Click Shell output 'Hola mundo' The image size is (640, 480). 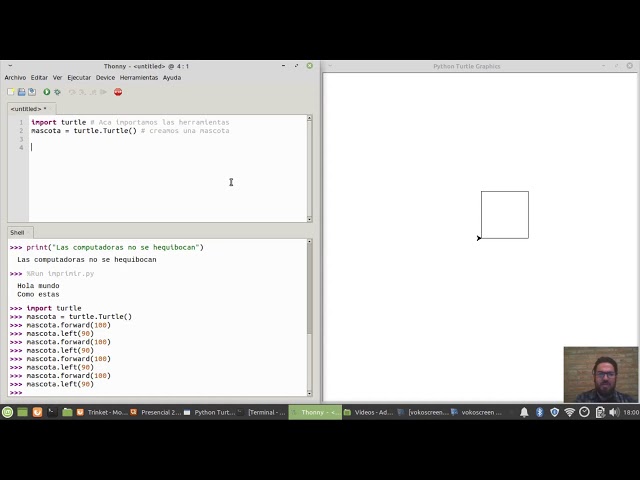point(38,286)
